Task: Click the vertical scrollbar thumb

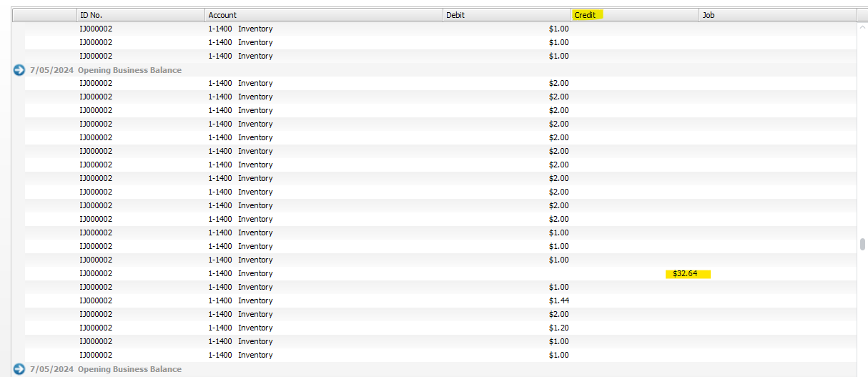Action: pyautogui.click(x=862, y=245)
